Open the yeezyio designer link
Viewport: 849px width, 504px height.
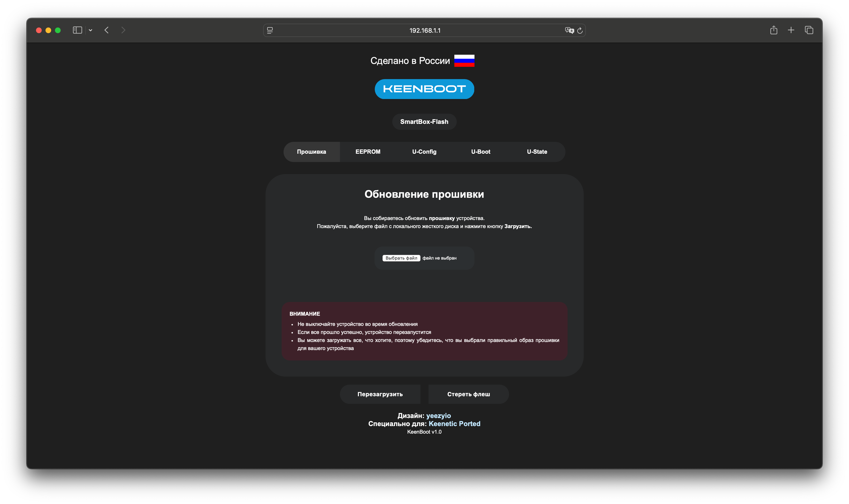[438, 416]
